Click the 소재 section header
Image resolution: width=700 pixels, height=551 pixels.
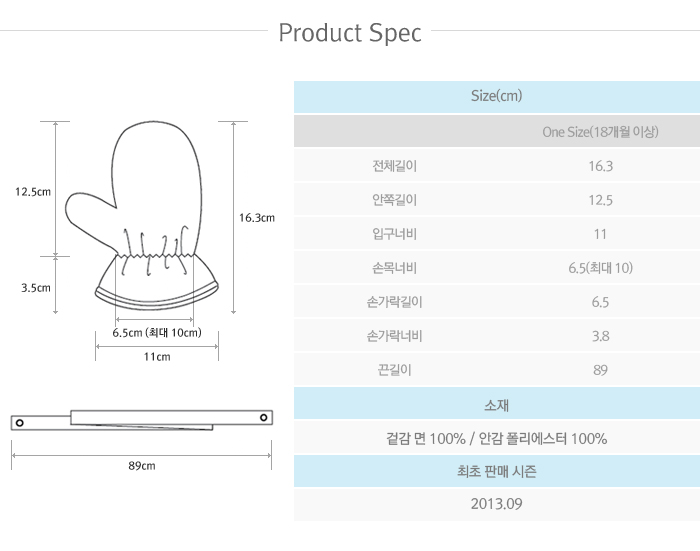click(x=496, y=405)
